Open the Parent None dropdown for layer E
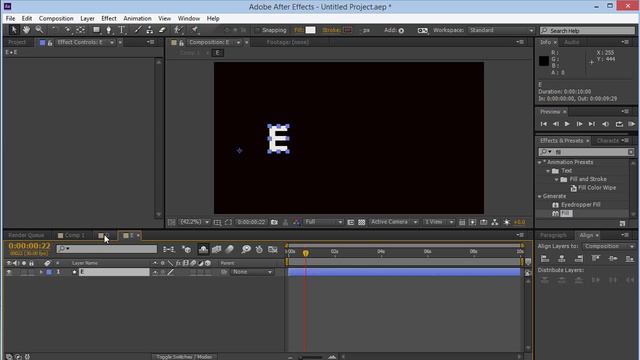The width and height of the screenshot is (640, 360). 253,272
